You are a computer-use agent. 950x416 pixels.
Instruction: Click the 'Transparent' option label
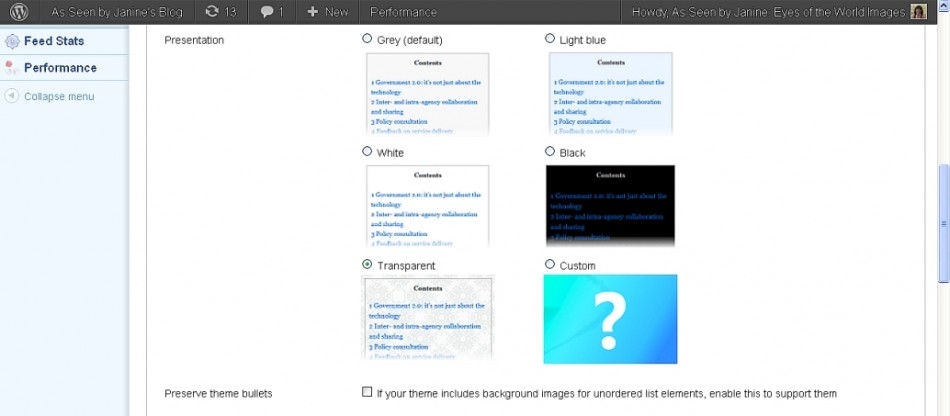pyautogui.click(x=406, y=266)
